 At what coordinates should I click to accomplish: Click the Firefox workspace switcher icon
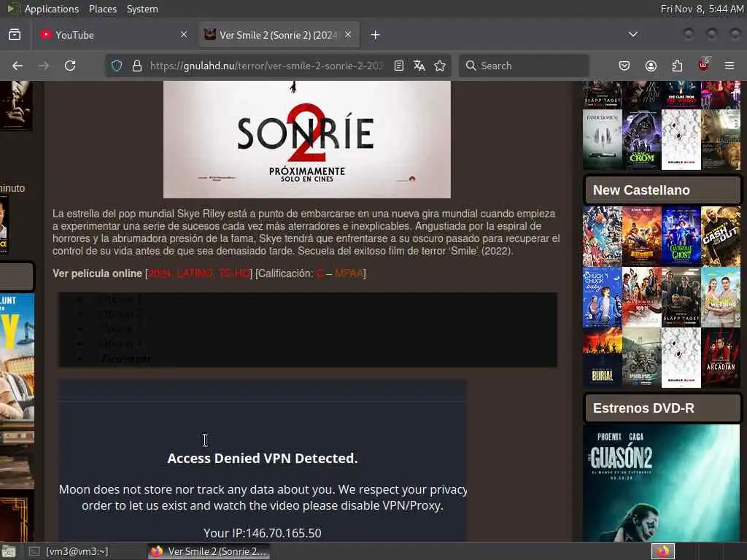pyautogui.click(x=663, y=551)
